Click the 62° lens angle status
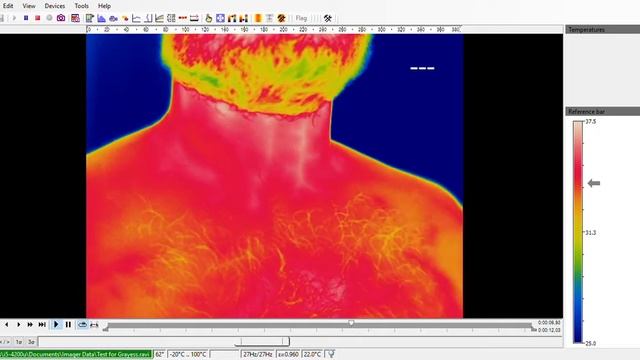The width and height of the screenshot is (640, 360). click(160, 354)
